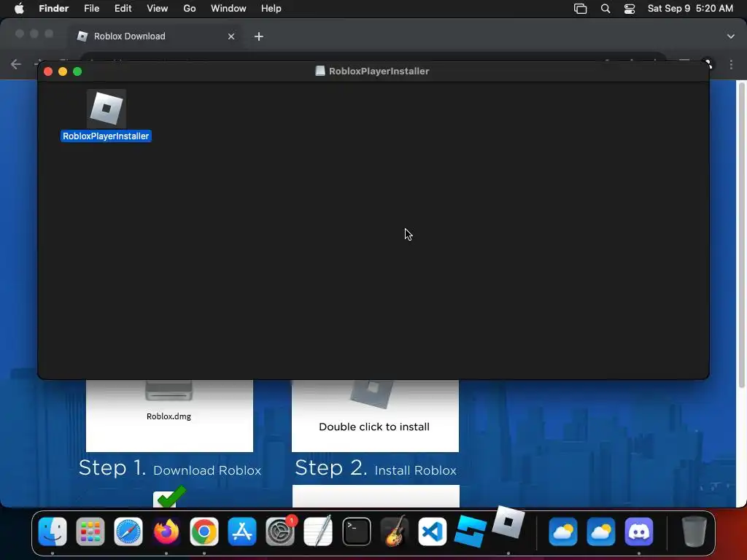Click the Roblox.dmg image on the webpage
The width and height of the screenshot is (747, 560).
click(x=169, y=415)
